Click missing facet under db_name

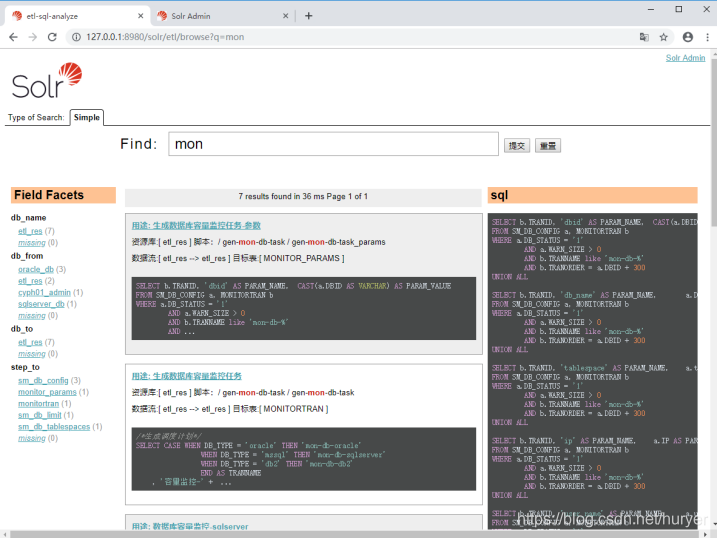point(32,242)
